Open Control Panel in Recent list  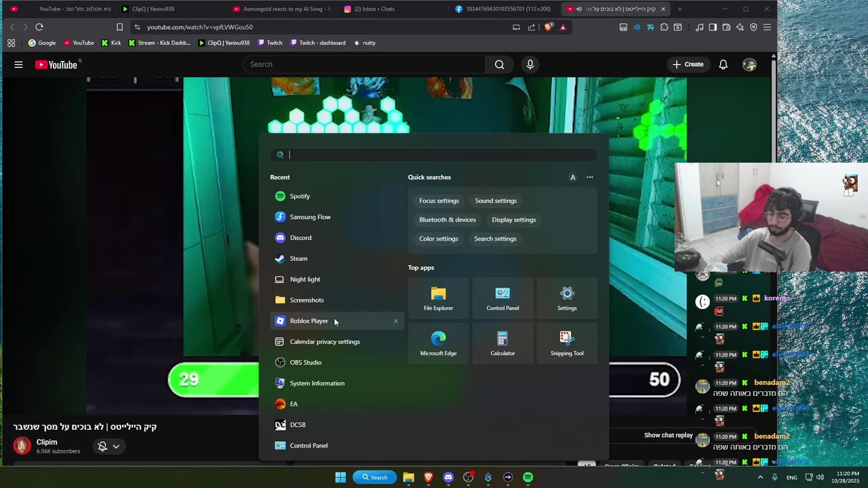337,445
